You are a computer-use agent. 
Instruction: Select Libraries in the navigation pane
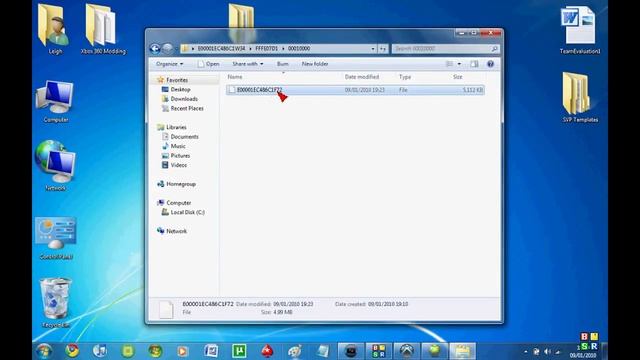click(176, 127)
